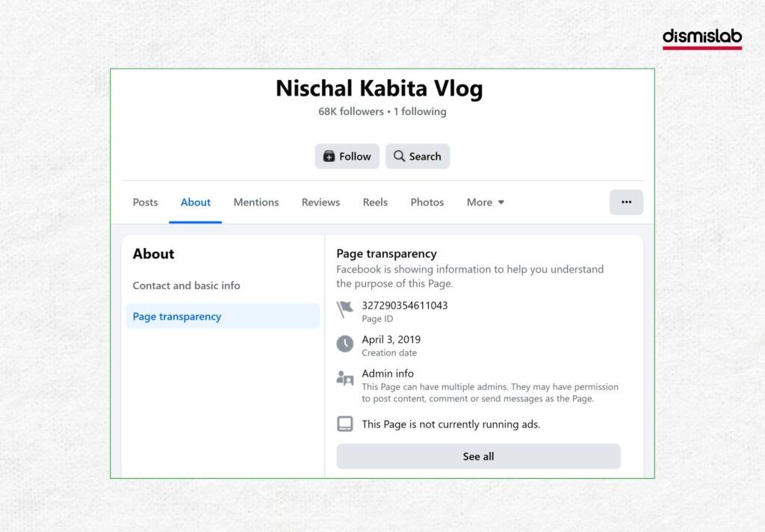Click the Nischal Kabita Vlog page title
Screen dimensions: 765x532
(379, 88)
